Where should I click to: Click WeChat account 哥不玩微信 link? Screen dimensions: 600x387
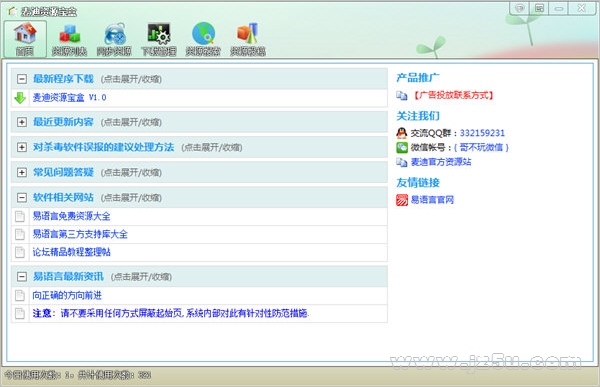click(481, 147)
